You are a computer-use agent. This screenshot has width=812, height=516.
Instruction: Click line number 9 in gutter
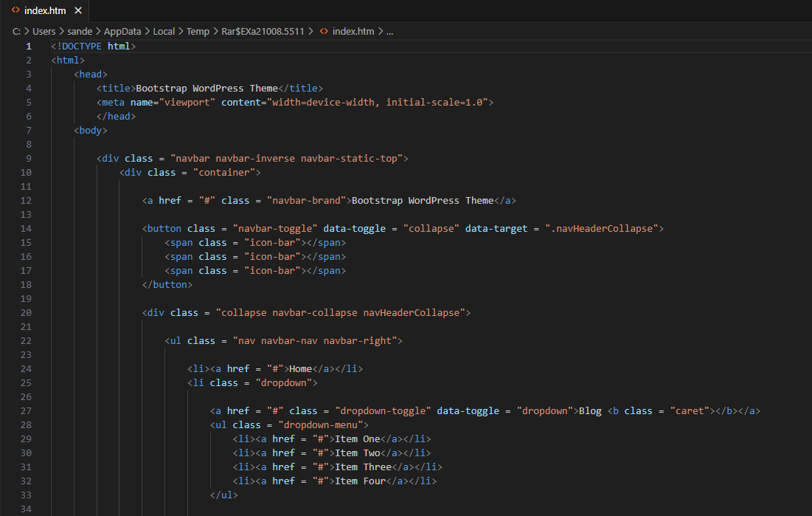pyautogui.click(x=29, y=158)
